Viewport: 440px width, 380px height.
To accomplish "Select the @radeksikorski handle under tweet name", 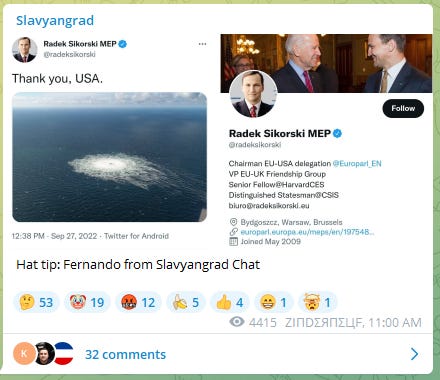I will tap(69, 54).
